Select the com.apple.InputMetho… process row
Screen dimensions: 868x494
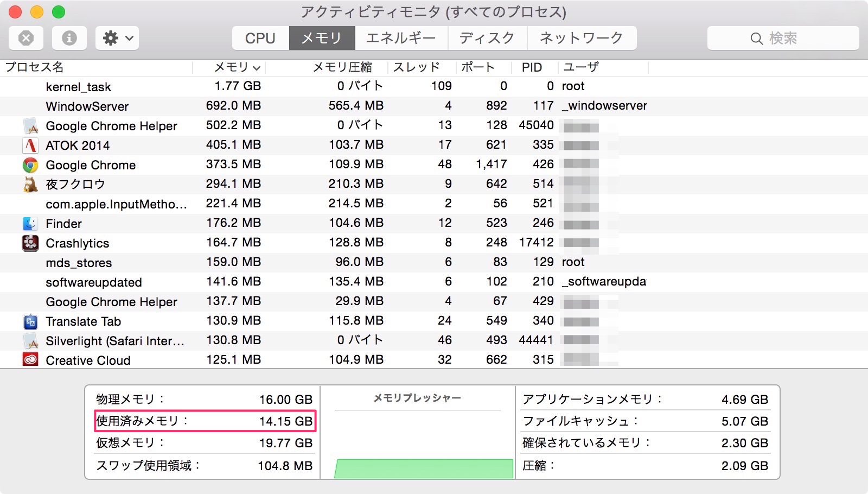tap(434, 204)
